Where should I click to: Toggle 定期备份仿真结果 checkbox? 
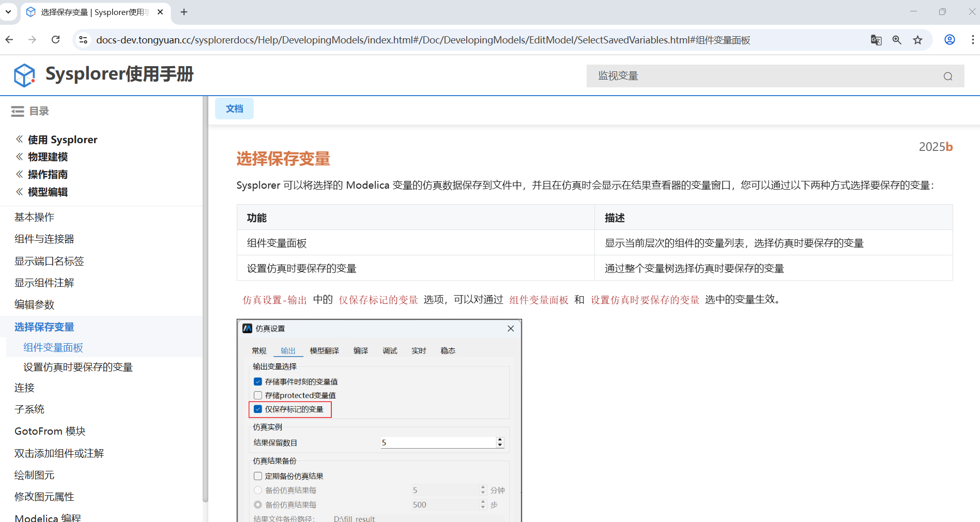point(258,476)
